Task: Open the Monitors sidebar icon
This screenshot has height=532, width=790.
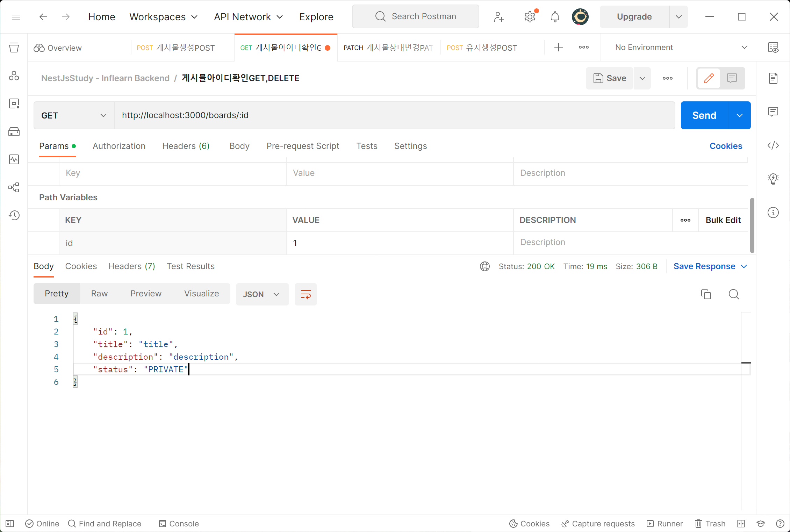Action: [14, 159]
